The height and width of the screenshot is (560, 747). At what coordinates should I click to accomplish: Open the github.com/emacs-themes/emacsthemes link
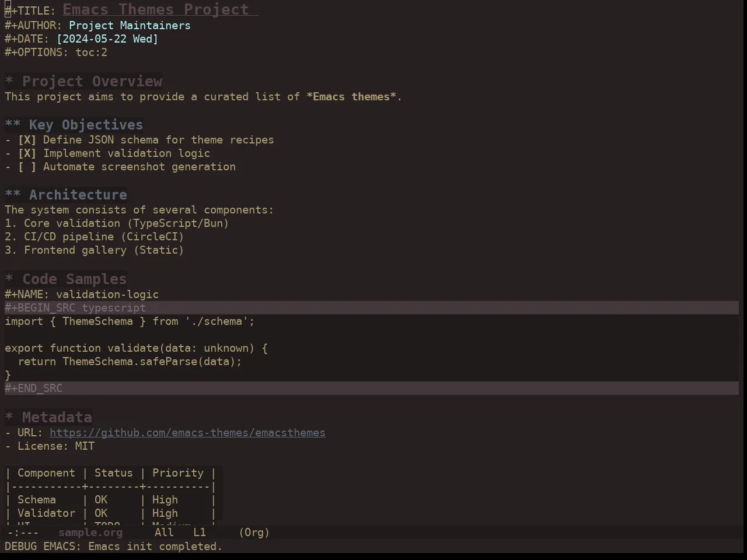[187, 433]
